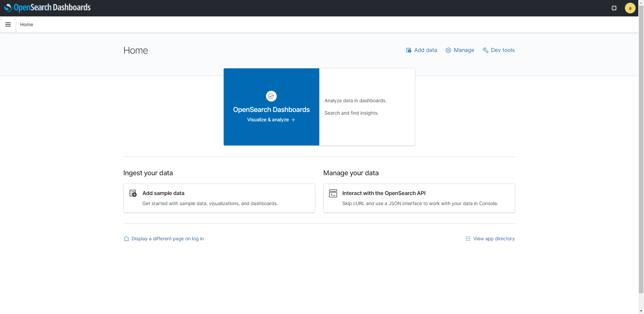Click the scrollbar up arrow
The height and width of the screenshot is (314, 644).
coord(641,2)
